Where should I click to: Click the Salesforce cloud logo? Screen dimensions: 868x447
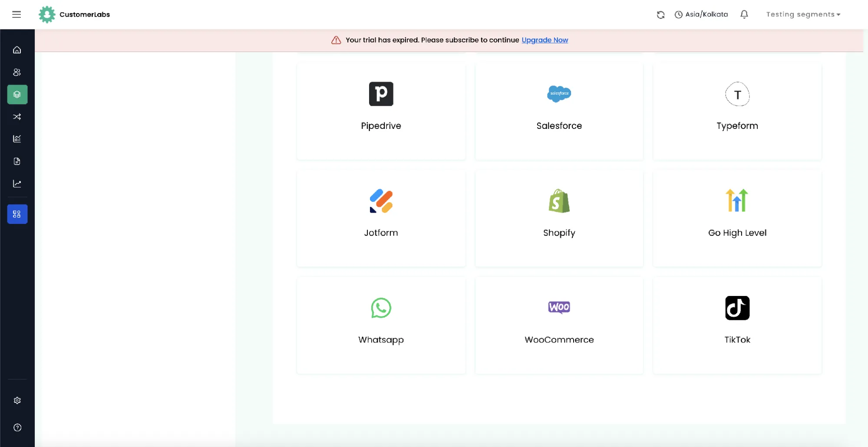pyautogui.click(x=559, y=94)
